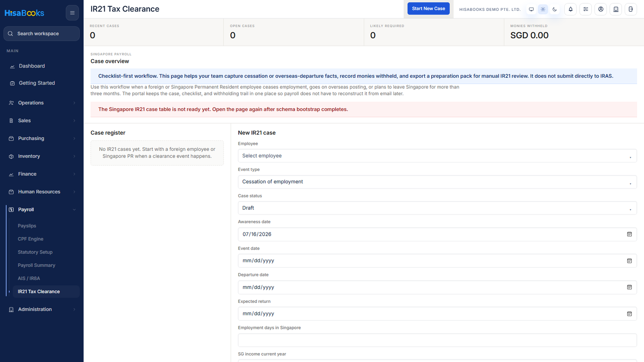644x362 pixels.
Task: Click the Payroll dollar icon
Action: [x=11, y=210]
